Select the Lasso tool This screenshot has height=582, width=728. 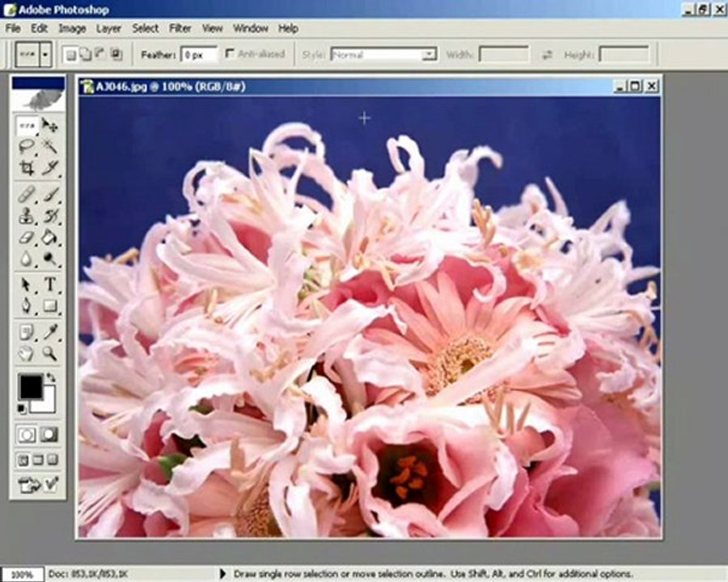(x=27, y=146)
